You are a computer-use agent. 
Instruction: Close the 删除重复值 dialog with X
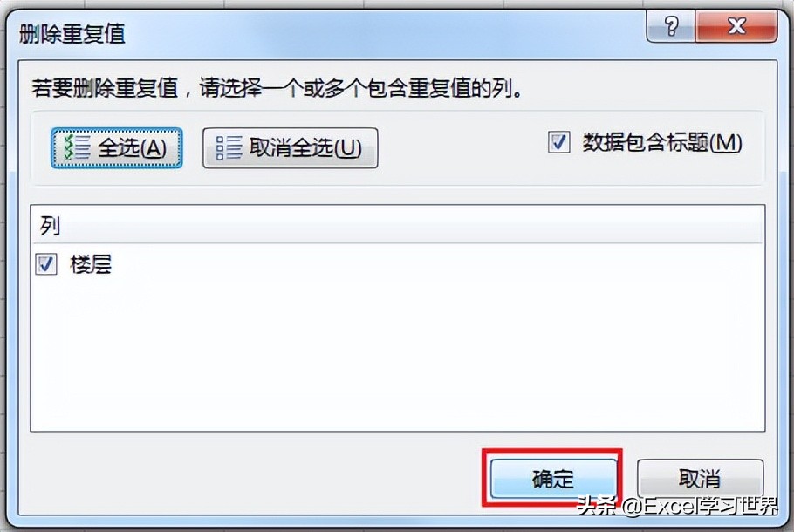[736, 26]
